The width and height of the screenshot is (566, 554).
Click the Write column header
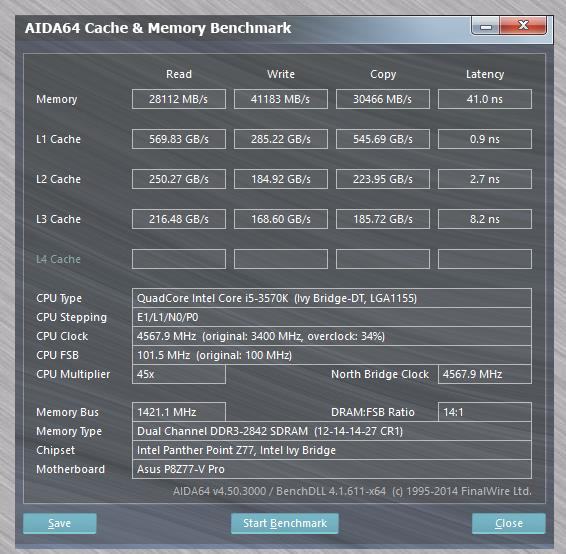pyautogui.click(x=281, y=74)
